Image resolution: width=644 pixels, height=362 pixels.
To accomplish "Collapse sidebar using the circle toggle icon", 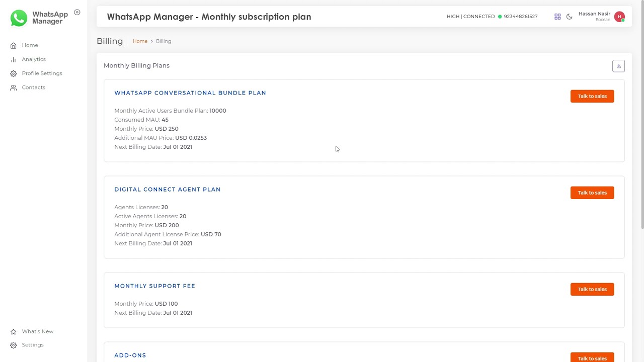I will (77, 12).
